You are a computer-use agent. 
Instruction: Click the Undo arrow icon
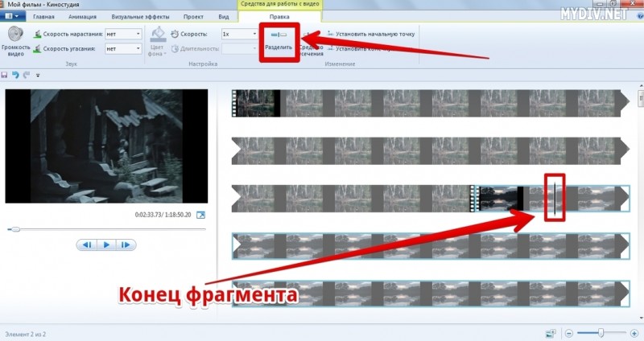[x=15, y=75]
